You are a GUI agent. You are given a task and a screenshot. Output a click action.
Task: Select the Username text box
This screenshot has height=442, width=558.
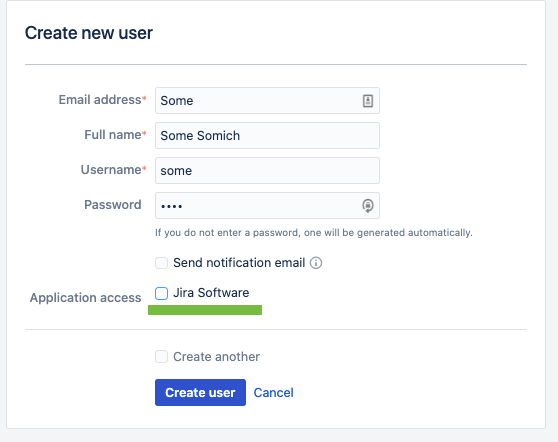tap(267, 170)
